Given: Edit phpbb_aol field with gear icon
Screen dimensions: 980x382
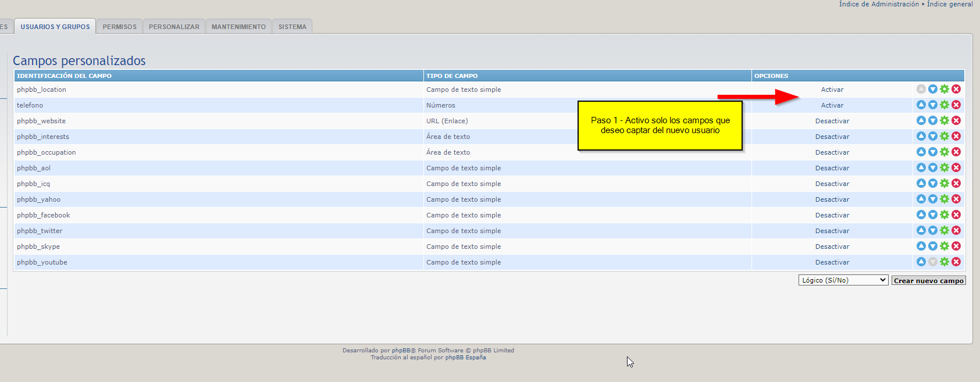Looking at the screenshot, I should (945, 167).
